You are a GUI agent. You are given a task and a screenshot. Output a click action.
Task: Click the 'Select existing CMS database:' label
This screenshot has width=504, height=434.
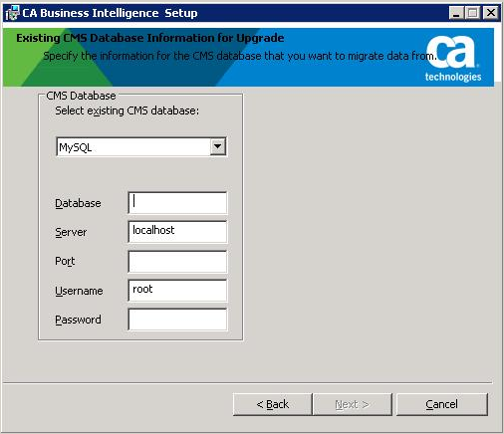click(x=127, y=110)
